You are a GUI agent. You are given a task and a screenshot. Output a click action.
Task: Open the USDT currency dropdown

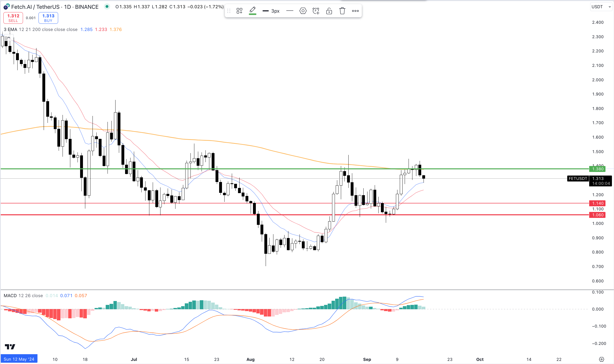[x=601, y=7]
